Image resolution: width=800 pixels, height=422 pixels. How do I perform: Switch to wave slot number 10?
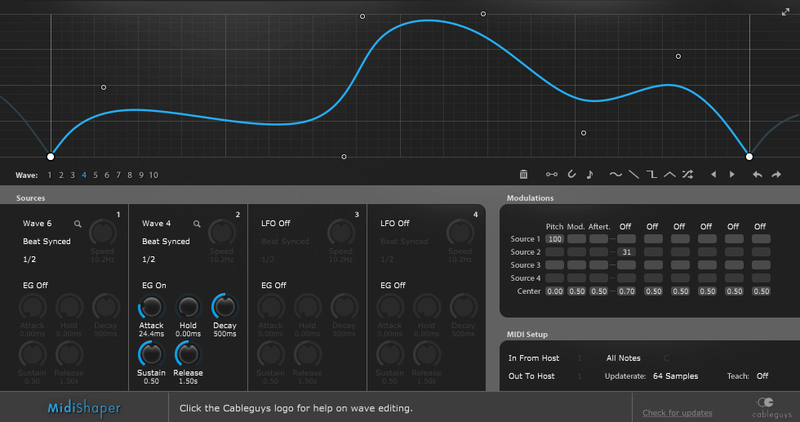click(x=153, y=175)
